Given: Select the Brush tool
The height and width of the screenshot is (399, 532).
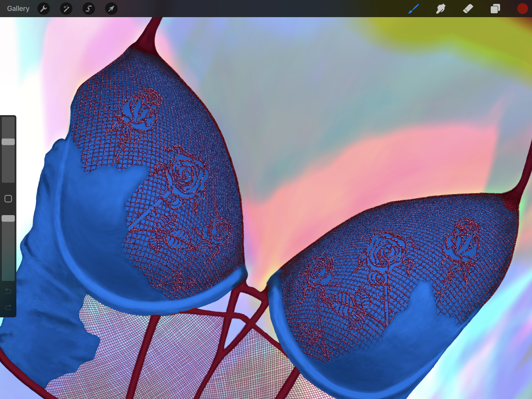Looking at the screenshot, I should coord(413,9).
